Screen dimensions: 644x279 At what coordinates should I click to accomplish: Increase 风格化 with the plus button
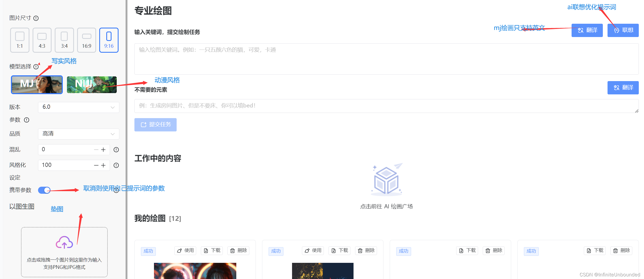pos(103,165)
